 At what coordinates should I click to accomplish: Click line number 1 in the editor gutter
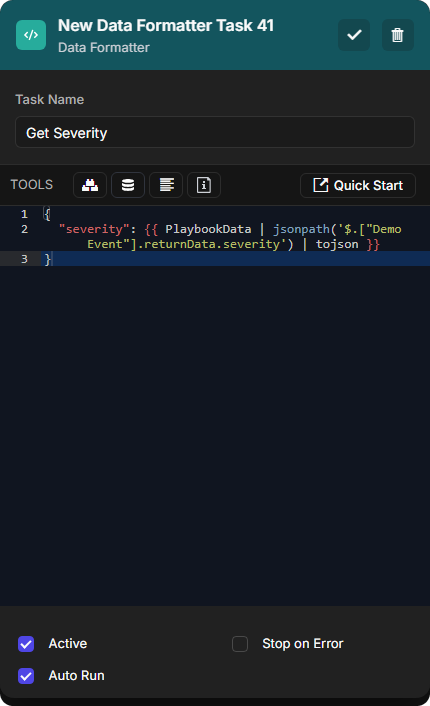click(x=24, y=214)
